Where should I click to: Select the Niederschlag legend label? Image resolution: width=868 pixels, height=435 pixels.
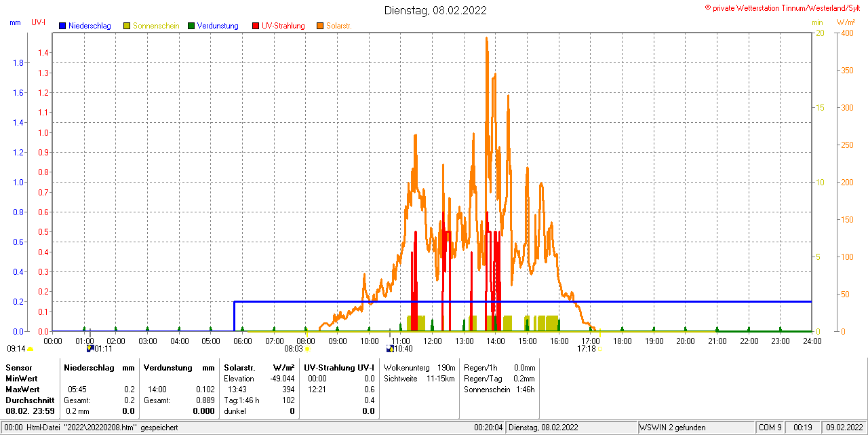(90, 26)
